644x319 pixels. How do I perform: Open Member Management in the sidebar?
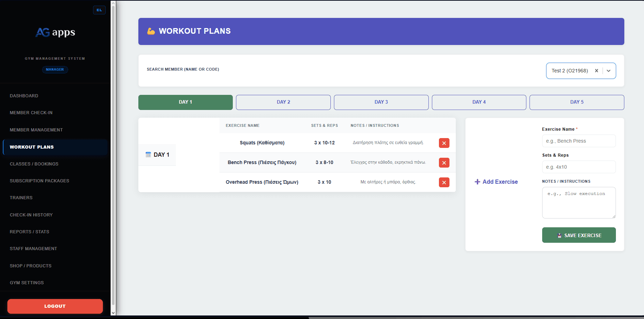(x=36, y=130)
